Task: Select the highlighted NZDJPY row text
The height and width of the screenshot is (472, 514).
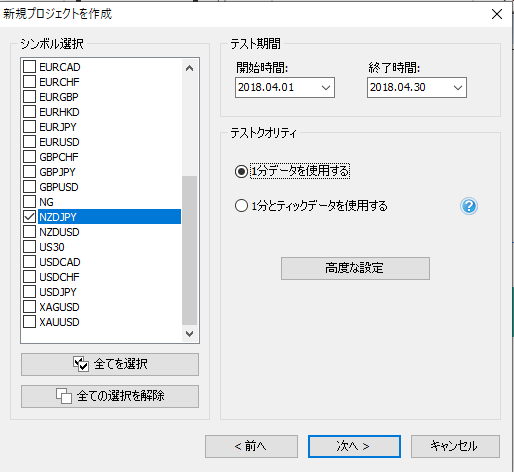Action: point(58,217)
